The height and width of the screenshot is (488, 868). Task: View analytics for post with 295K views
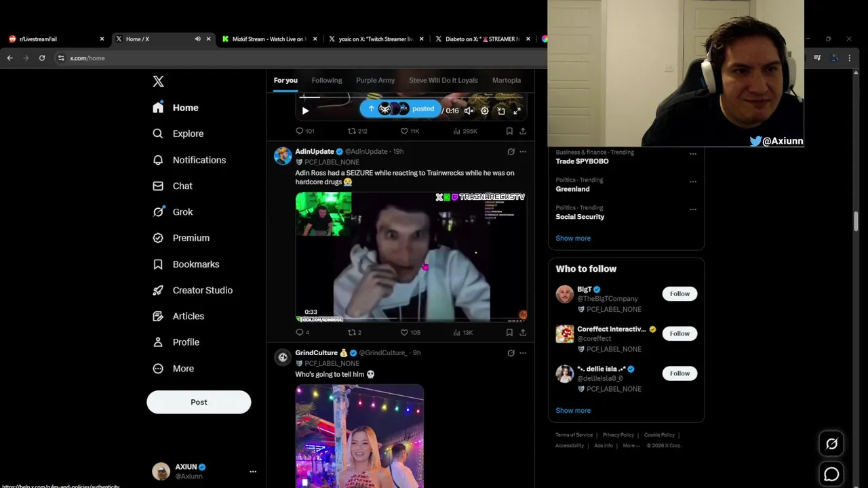click(x=465, y=131)
